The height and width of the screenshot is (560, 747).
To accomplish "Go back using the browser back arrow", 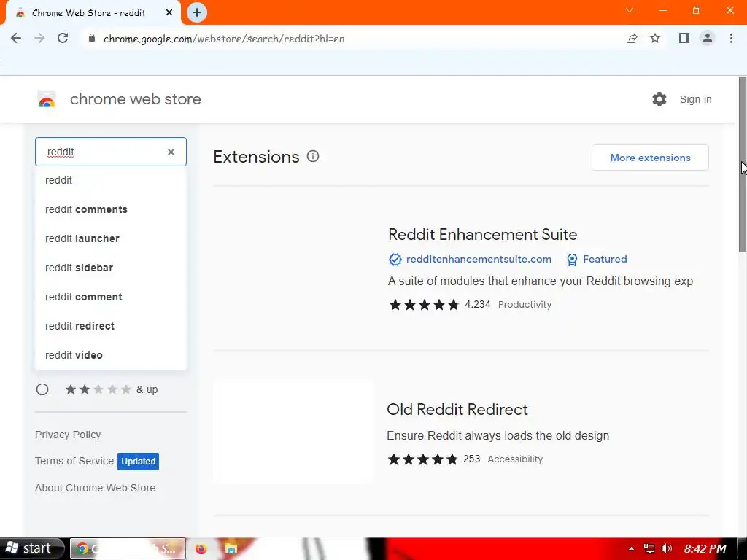I will pos(16,39).
